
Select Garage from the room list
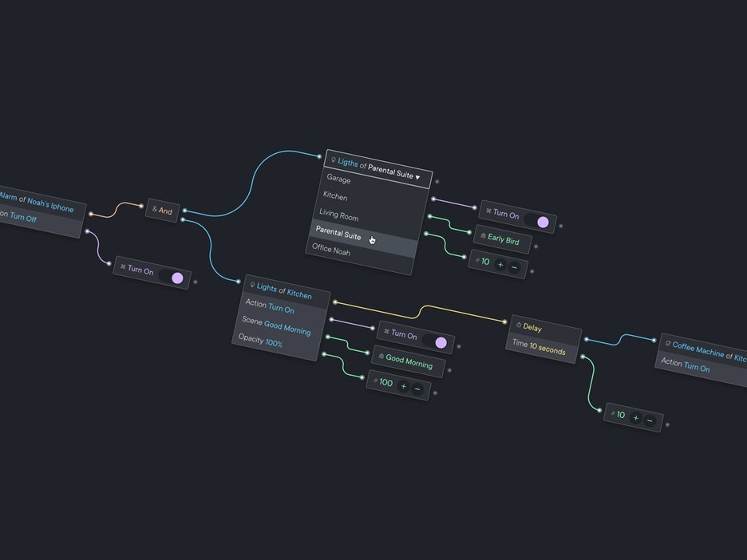[338, 179]
